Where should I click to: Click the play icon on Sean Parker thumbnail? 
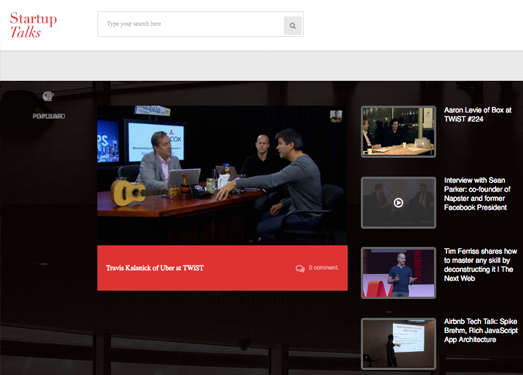(398, 203)
